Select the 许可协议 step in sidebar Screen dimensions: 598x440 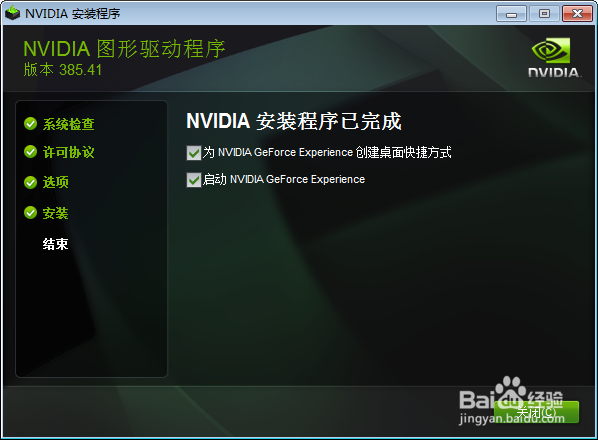[x=69, y=152]
